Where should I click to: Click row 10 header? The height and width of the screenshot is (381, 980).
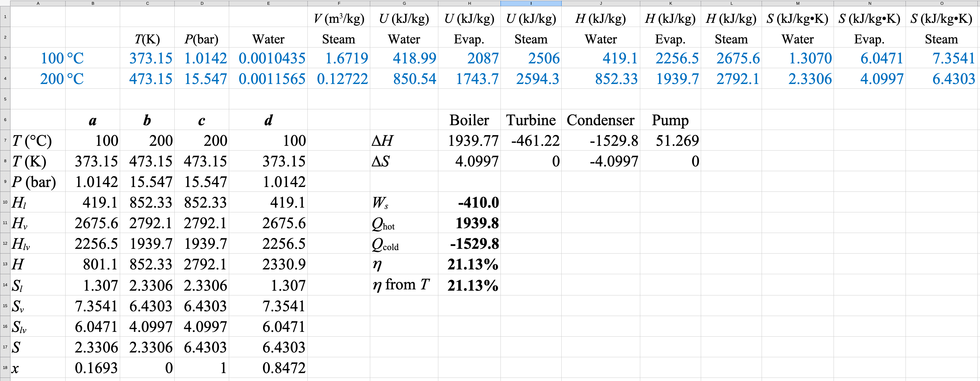coord(5,202)
